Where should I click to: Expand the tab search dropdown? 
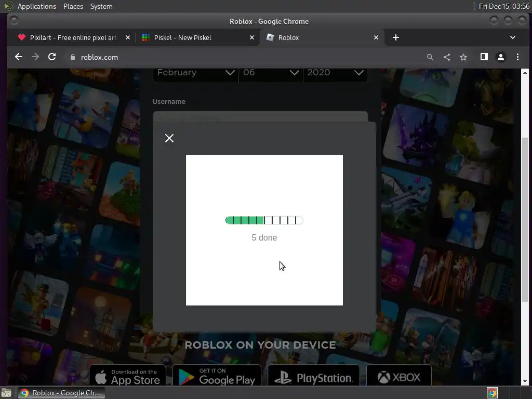coord(513,37)
